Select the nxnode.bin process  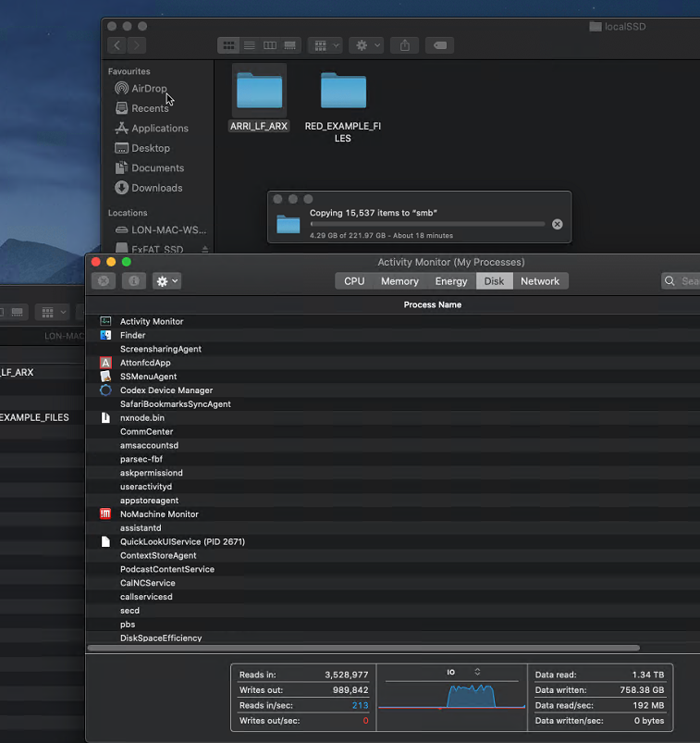(x=393, y=418)
